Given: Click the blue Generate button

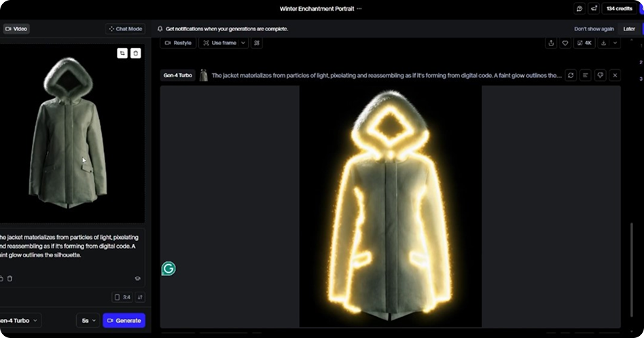Looking at the screenshot, I should (x=124, y=320).
